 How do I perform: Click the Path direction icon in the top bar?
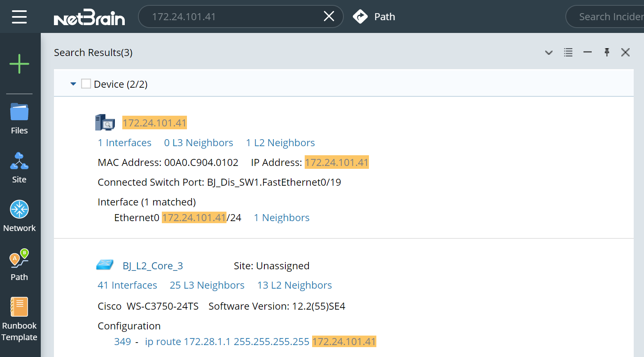[360, 16]
